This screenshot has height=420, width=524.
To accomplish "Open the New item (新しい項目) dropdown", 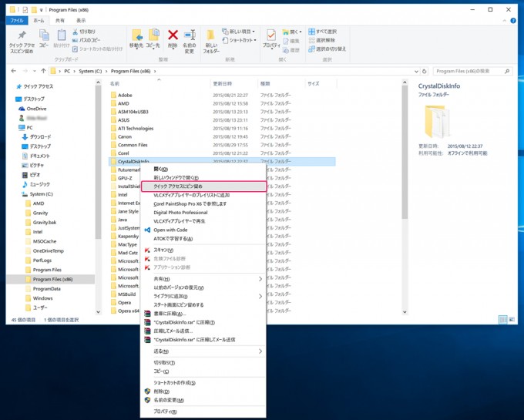I will pos(239,32).
